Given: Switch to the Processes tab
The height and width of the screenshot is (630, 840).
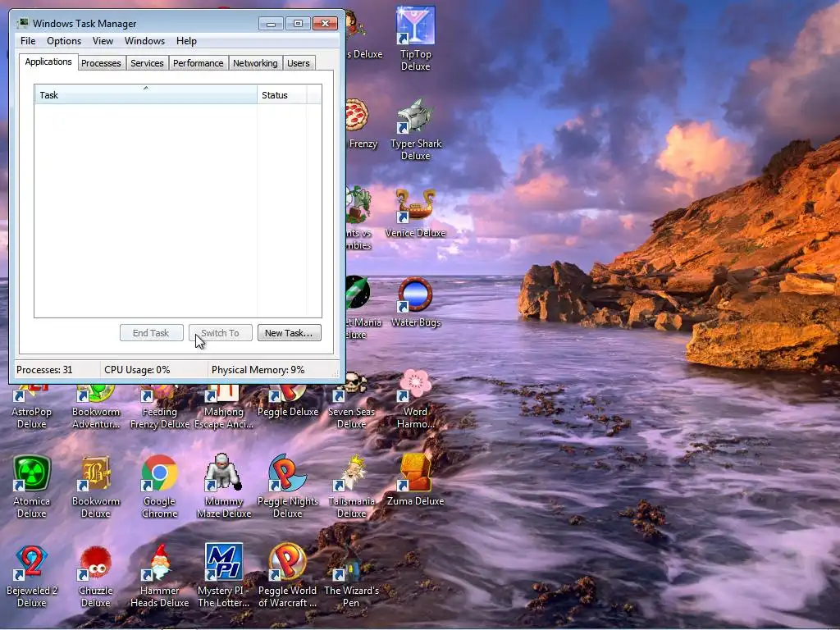Looking at the screenshot, I should click(101, 63).
